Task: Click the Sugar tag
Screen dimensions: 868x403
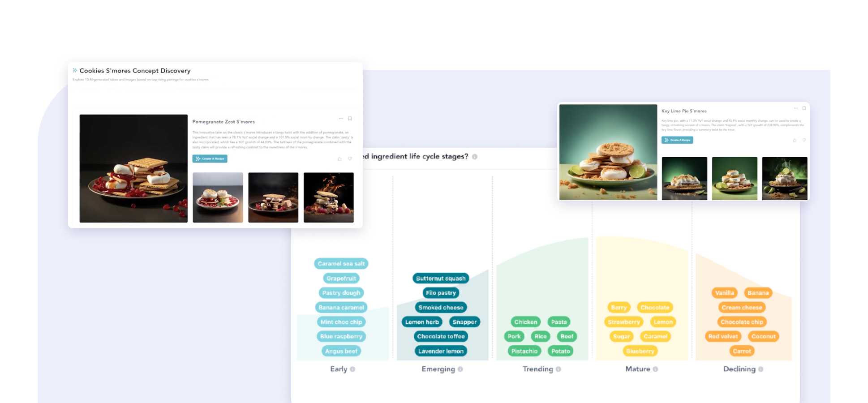Action: point(622,336)
